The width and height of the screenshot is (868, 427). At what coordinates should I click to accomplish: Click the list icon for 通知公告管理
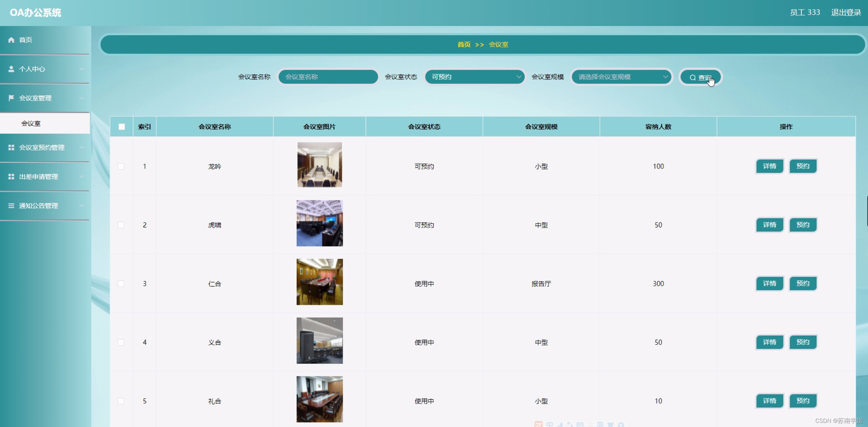pos(11,206)
